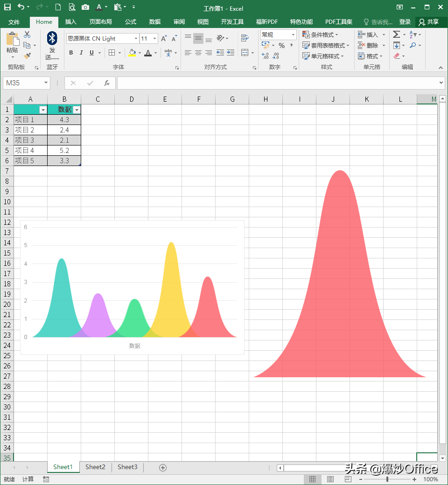Toggle Italic formatting
This screenshot has height=485, width=448.
(81, 53)
